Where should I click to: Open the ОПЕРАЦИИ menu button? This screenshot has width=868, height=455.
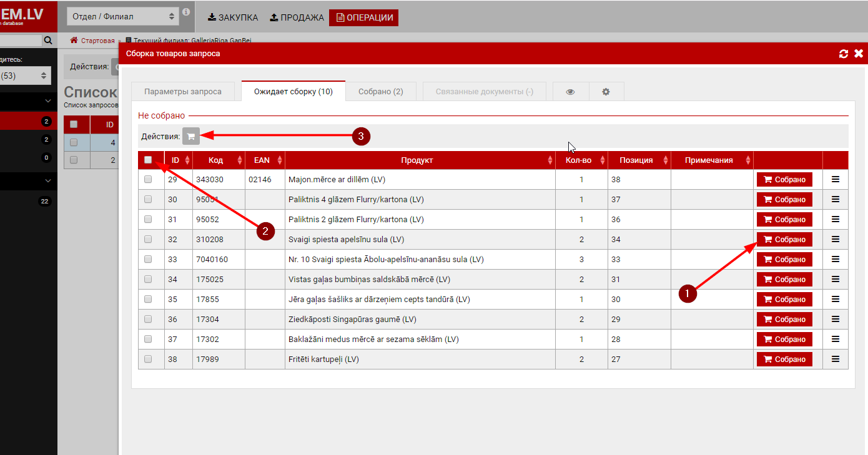pyautogui.click(x=364, y=17)
